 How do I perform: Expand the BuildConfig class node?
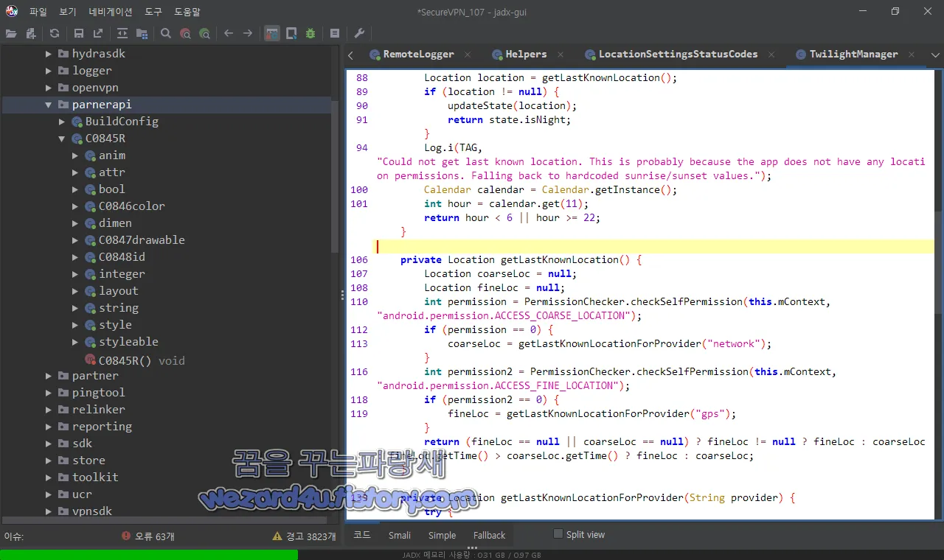62,122
